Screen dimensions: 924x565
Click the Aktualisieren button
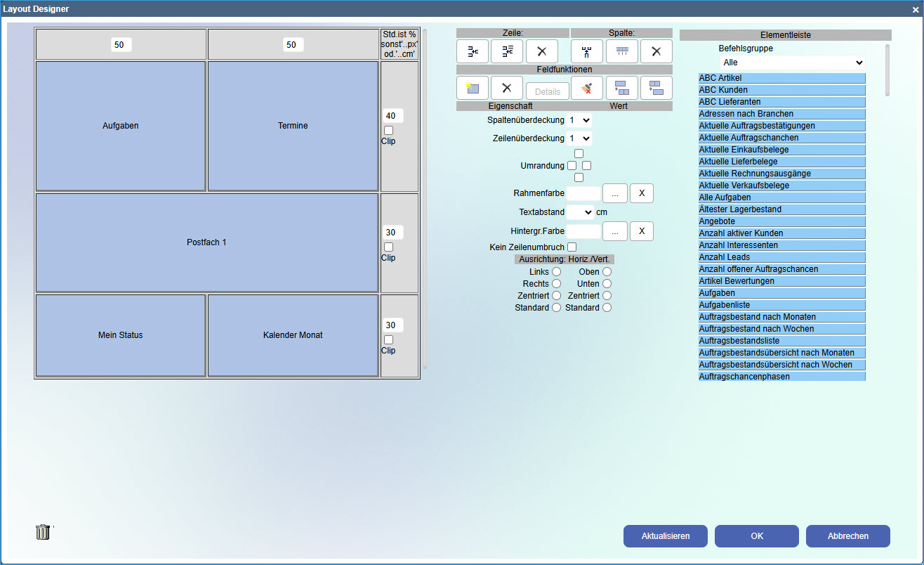pos(666,536)
